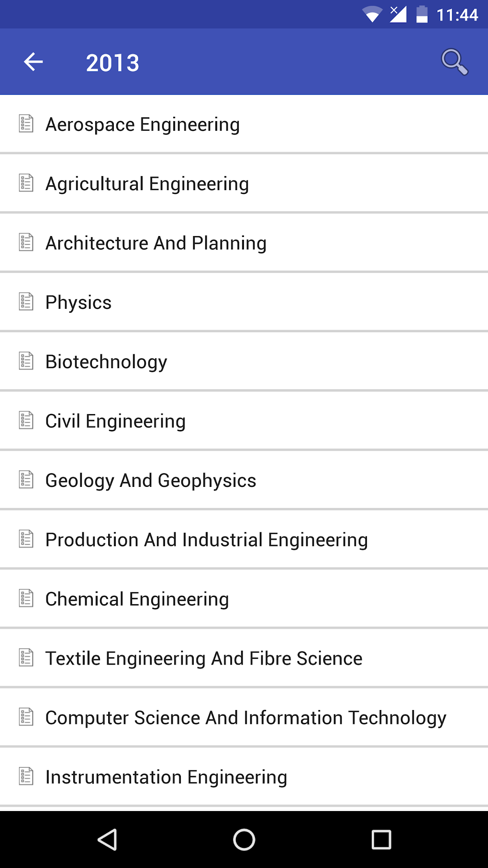Open Civil Engineering from the list
488x868 pixels.
pos(115,421)
